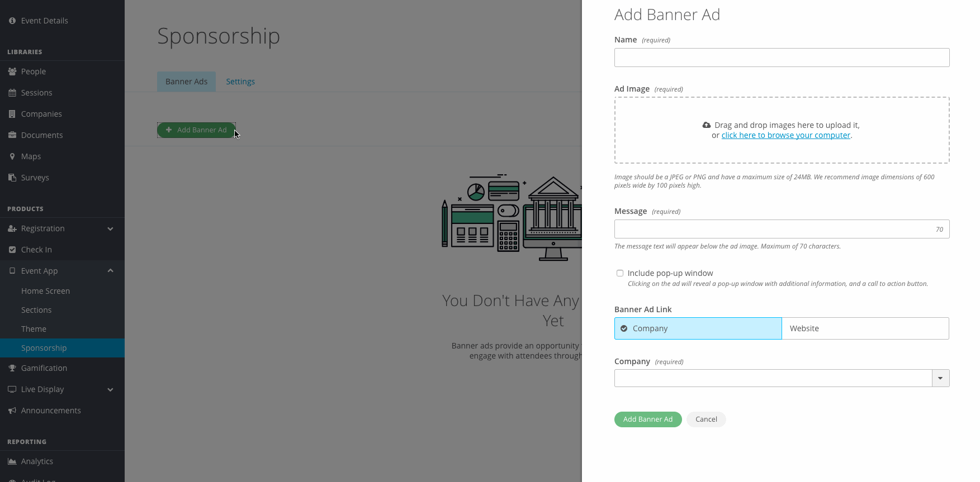Screen dimensions: 980x482
Task: Click the browse your computer link
Action: click(786, 135)
